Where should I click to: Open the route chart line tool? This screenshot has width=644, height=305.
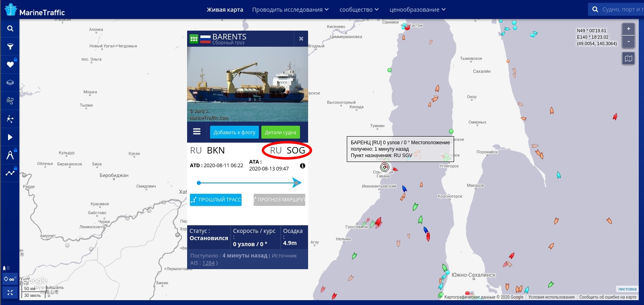10,173
